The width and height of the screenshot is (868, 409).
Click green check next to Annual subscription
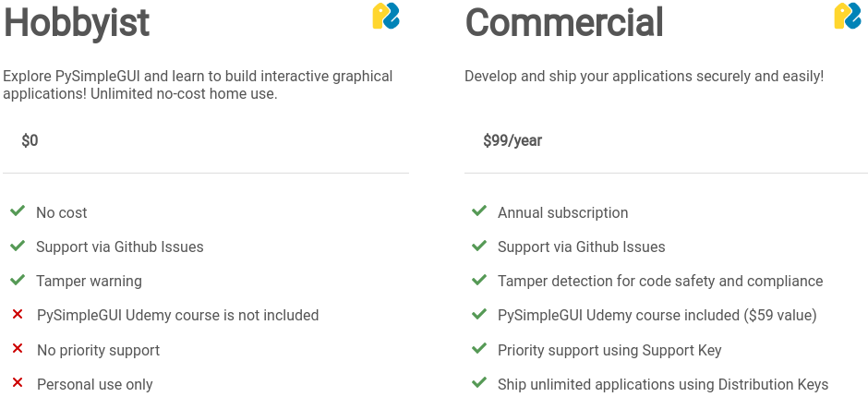coord(479,211)
